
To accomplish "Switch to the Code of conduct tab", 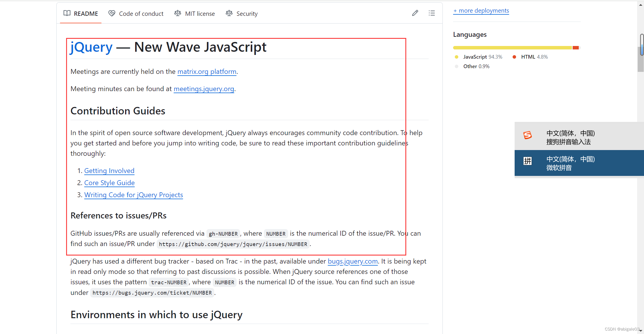I will (x=141, y=14).
